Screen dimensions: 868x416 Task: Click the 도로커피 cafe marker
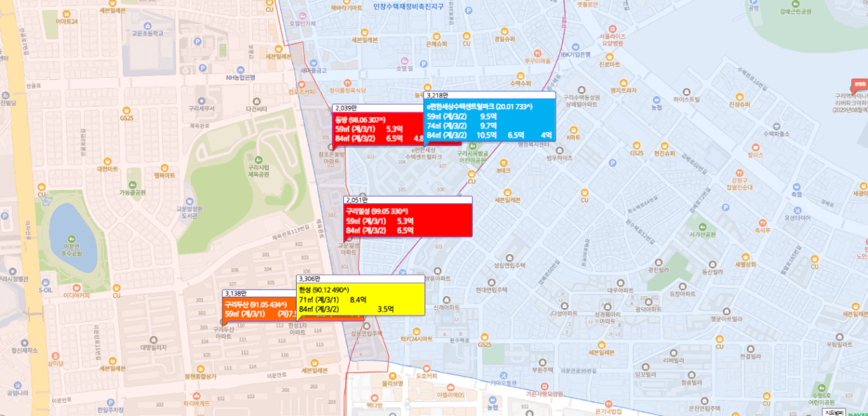click(427, 368)
